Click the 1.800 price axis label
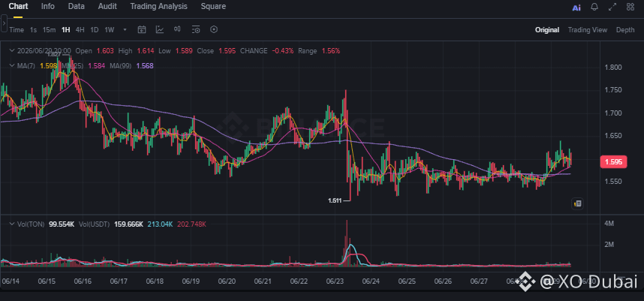Viewport: 644px width, 301px height. (x=614, y=68)
